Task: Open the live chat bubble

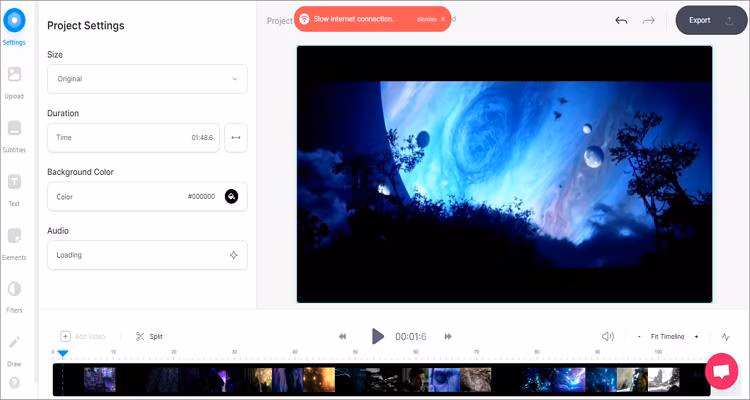Action: (x=721, y=371)
